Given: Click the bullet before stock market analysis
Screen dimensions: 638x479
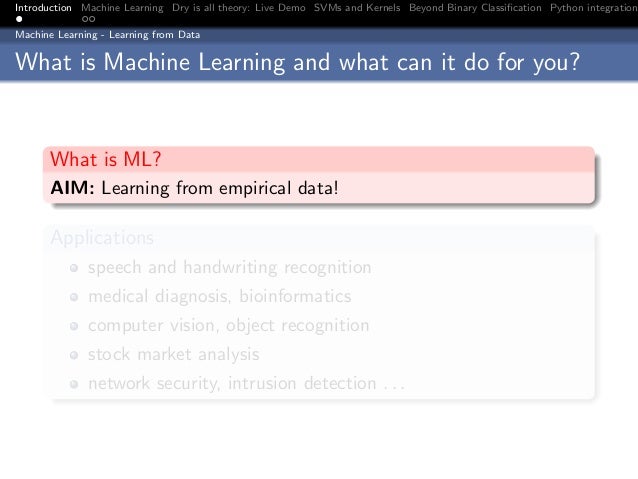Looking at the screenshot, I should click(x=75, y=355).
